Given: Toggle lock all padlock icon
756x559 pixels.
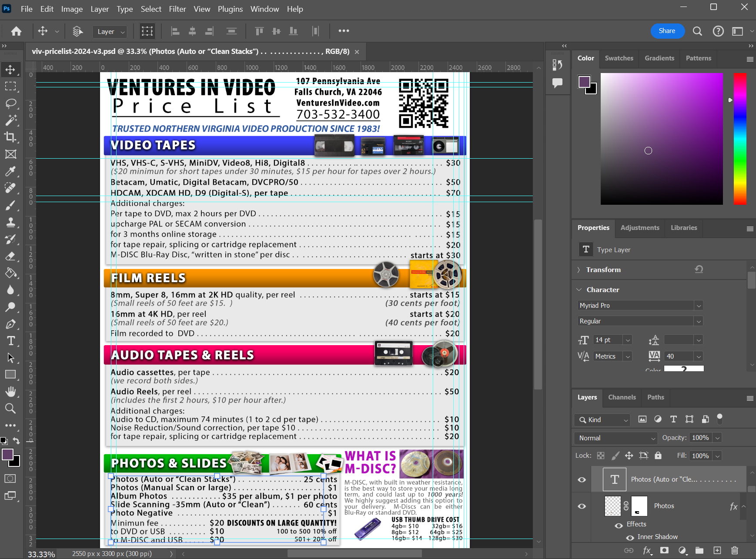Looking at the screenshot, I should pyautogui.click(x=658, y=456).
